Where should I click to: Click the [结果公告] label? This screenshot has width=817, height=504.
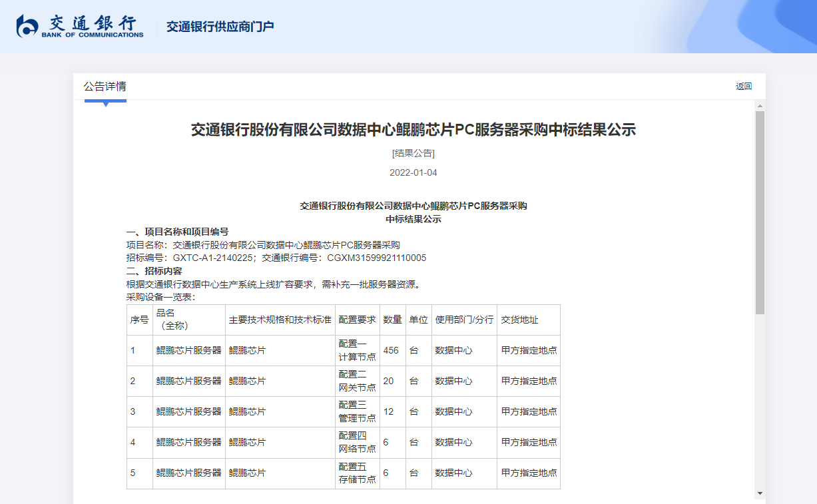[413, 153]
